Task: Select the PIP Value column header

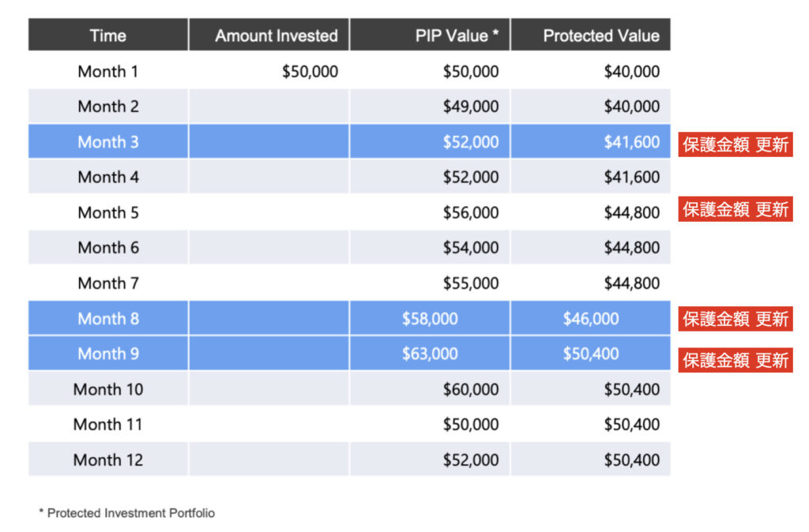Action: point(457,36)
